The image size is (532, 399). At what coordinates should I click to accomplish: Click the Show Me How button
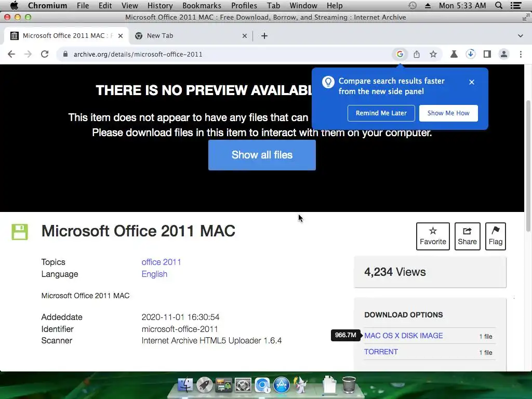click(448, 113)
